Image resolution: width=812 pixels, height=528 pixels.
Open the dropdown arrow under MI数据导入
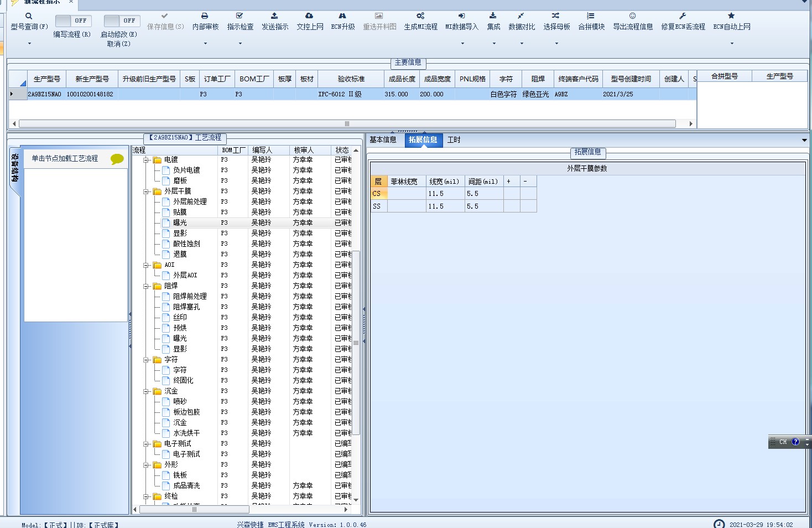(x=462, y=43)
